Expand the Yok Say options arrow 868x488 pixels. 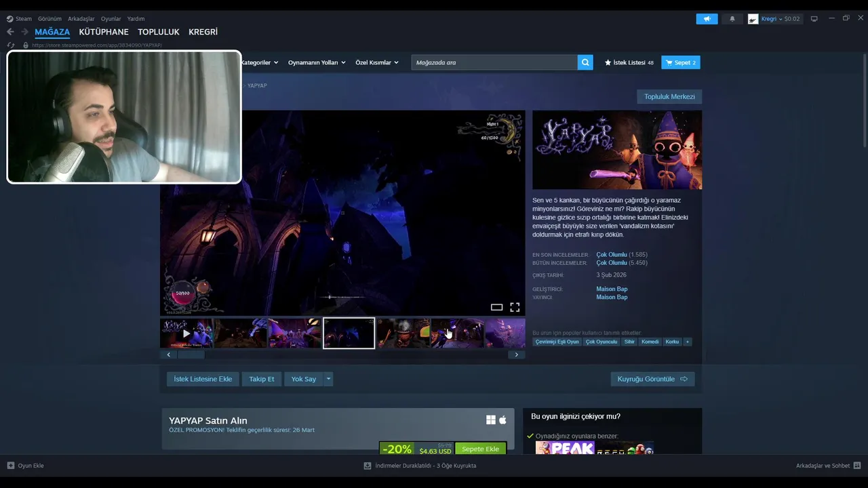tap(328, 379)
